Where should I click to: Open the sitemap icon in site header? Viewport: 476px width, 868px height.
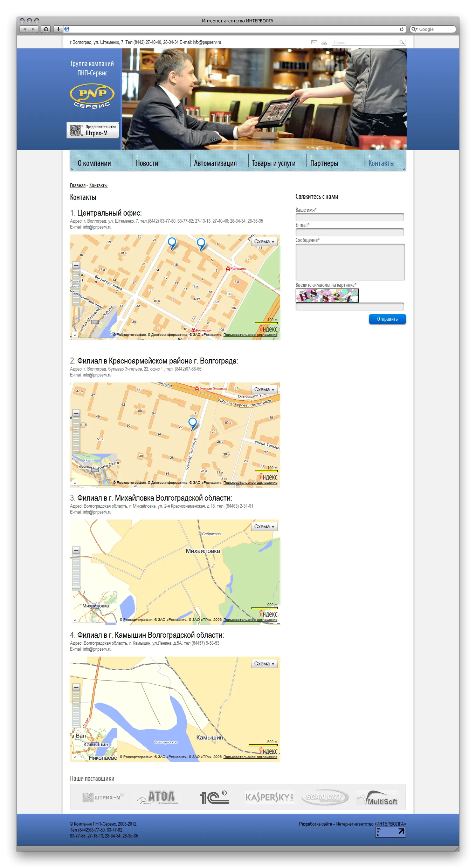click(x=324, y=42)
